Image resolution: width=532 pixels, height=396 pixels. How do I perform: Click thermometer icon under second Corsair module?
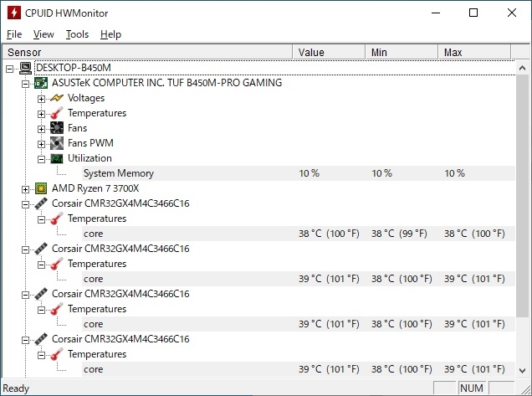(57, 264)
